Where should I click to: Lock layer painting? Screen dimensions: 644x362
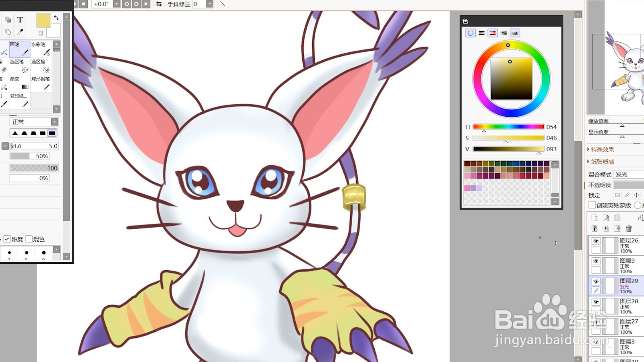(x=627, y=195)
